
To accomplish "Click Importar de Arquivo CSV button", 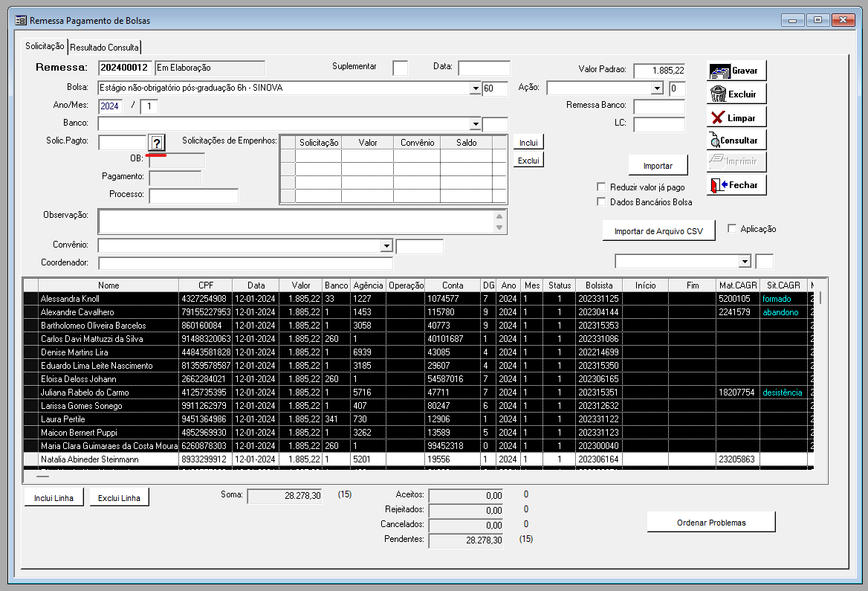I will pos(658,231).
